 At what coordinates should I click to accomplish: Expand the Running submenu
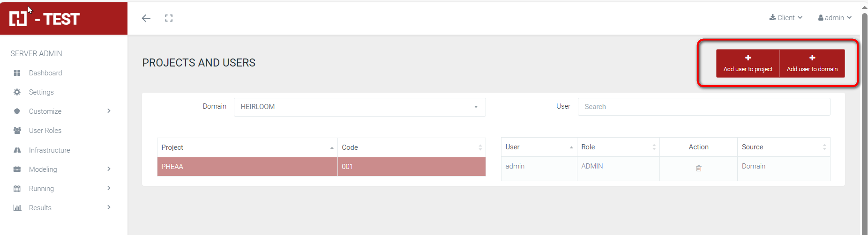[109, 188]
